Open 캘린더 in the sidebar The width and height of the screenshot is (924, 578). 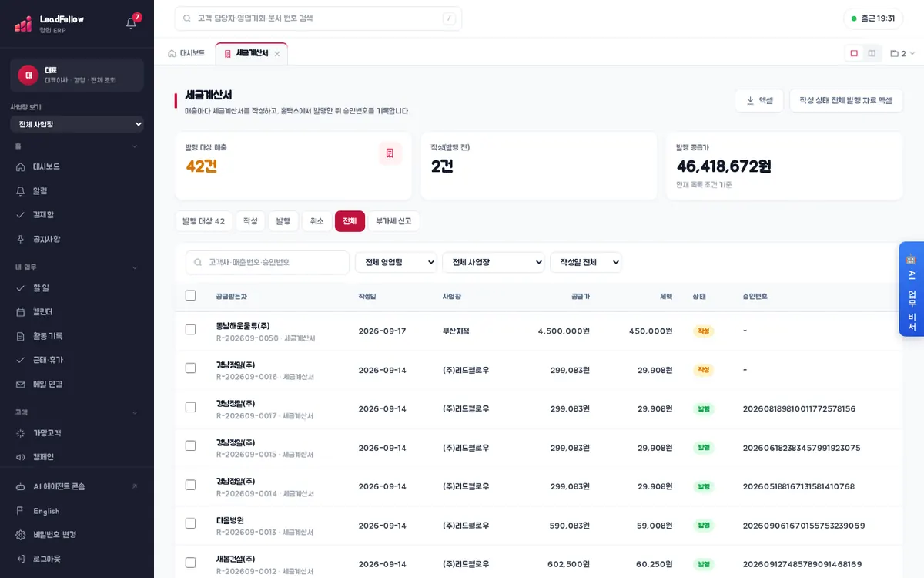tap(77, 311)
